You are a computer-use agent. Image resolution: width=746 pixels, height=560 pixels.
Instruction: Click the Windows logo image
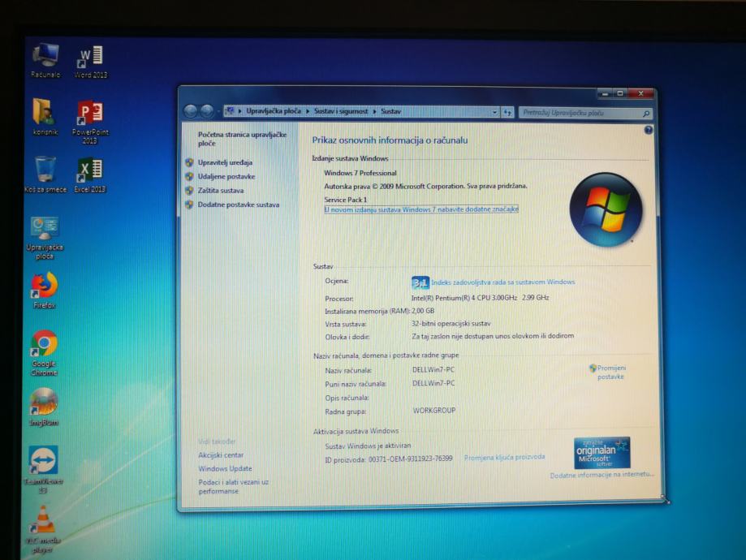(x=606, y=209)
